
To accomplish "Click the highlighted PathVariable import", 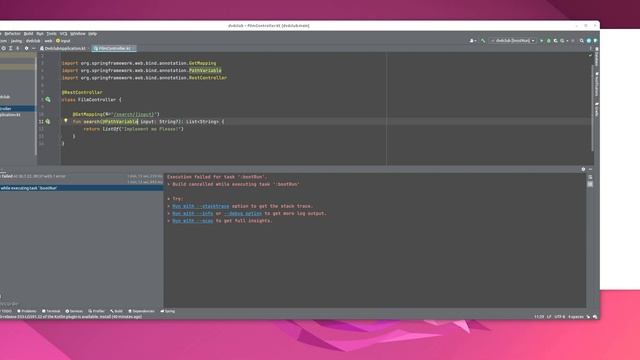I will click(205, 71).
